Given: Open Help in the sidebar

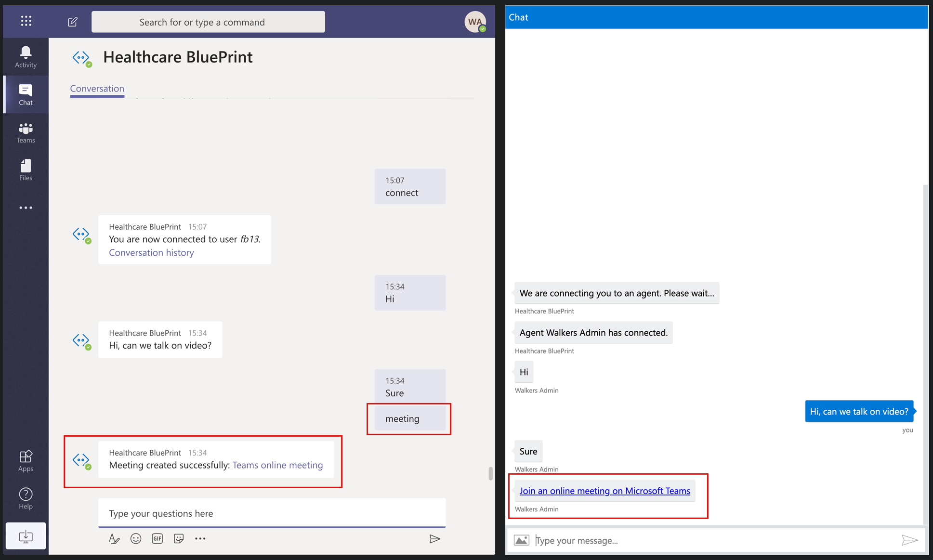Looking at the screenshot, I should pyautogui.click(x=26, y=498).
